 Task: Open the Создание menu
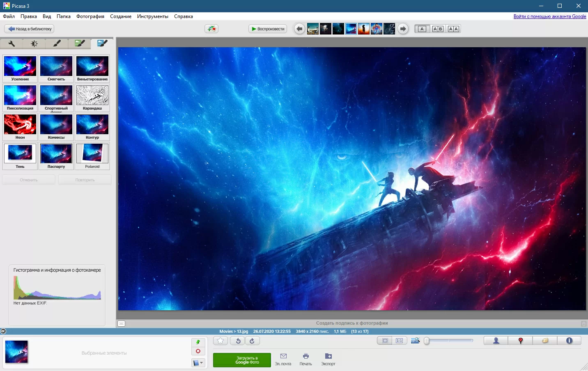121,16
